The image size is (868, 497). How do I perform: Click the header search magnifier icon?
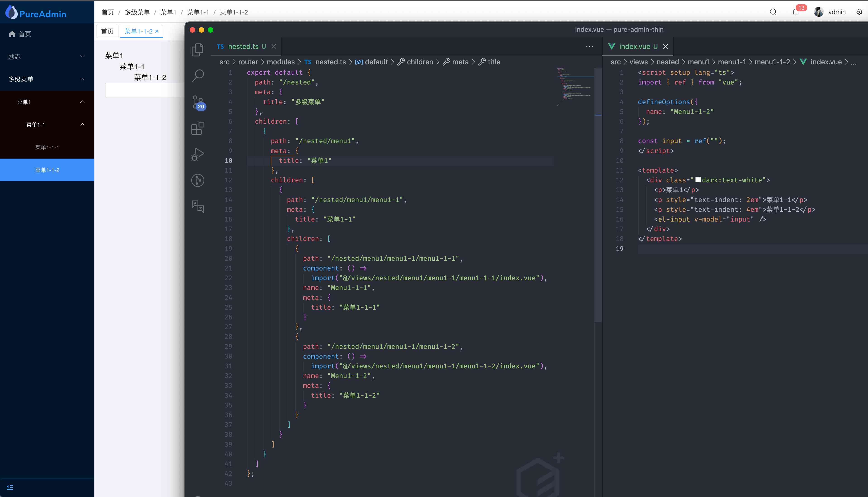click(x=773, y=12)
